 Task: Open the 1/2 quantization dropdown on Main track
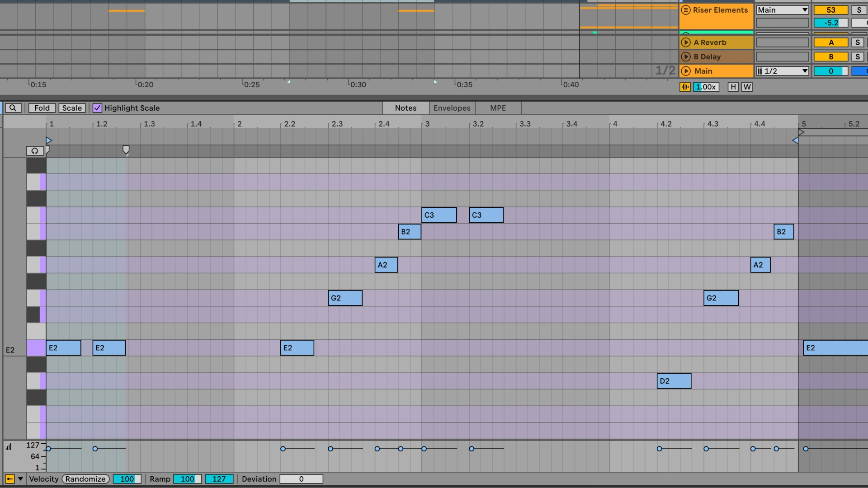click(782, 71)
